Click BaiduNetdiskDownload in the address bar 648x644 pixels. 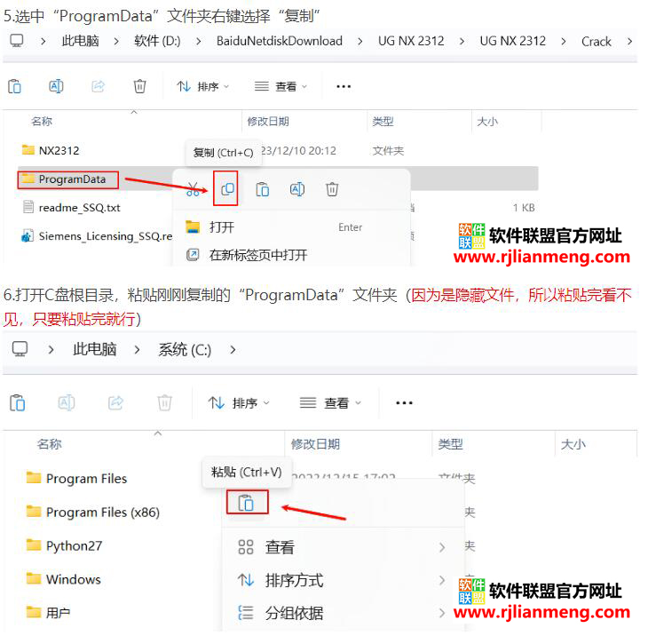point(279,41)
